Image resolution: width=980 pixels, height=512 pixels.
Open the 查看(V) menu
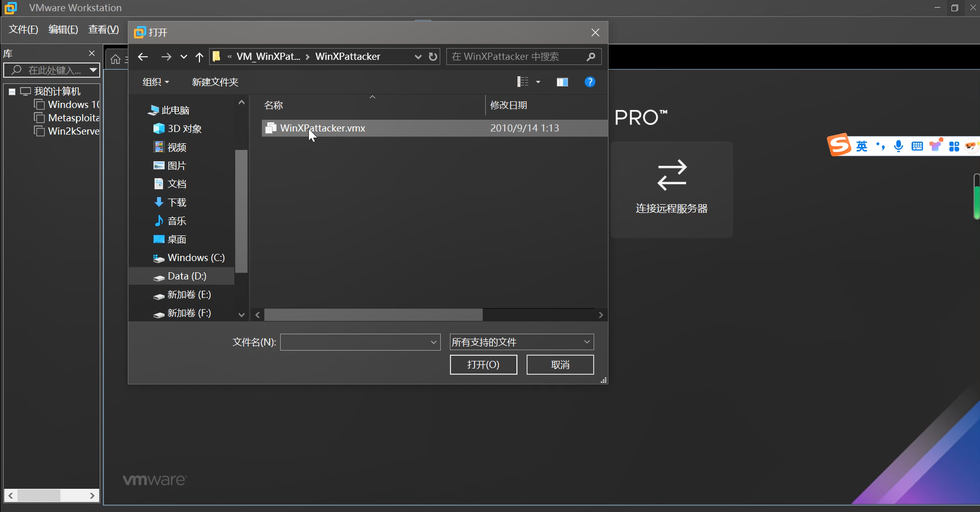[x=103, y=30]
